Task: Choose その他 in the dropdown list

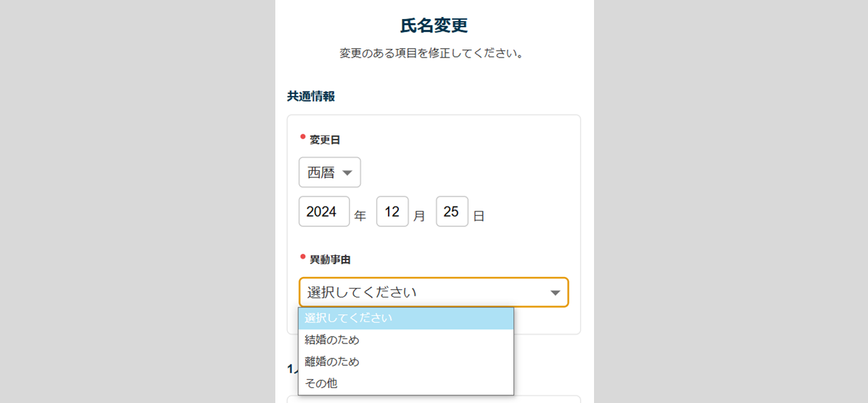Action: [x=406, y=383]
